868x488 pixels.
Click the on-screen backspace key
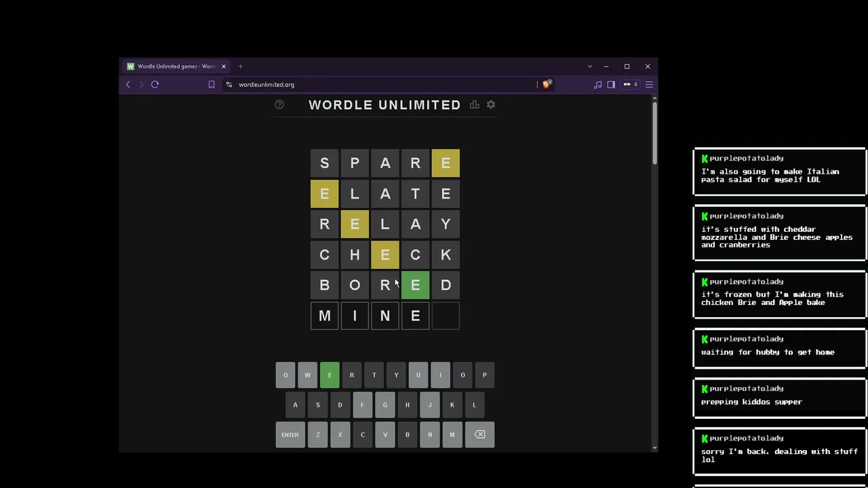tap(480, 434)
